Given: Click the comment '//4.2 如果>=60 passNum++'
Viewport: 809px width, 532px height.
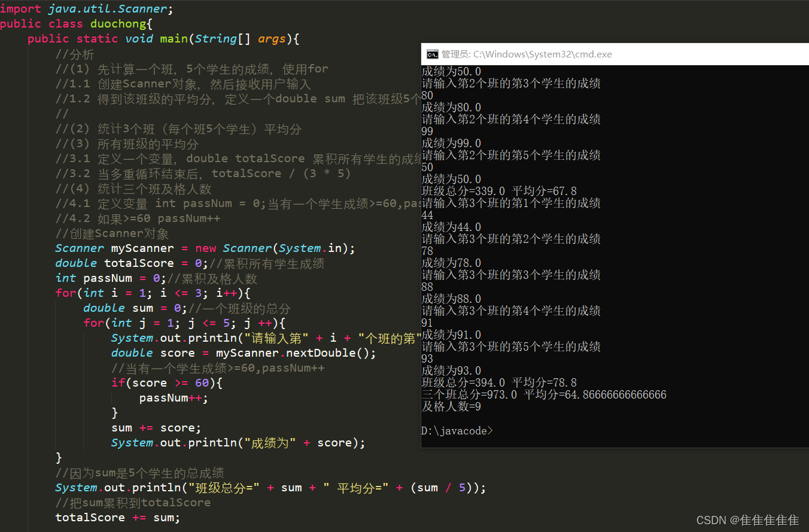Looking at the screenshot, I should [138, 218].
